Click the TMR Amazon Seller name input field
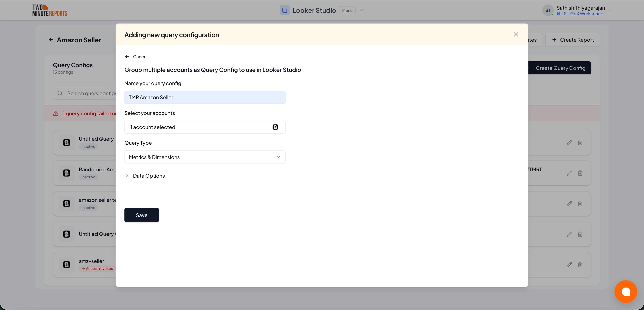644x310 pixels. 205,97
